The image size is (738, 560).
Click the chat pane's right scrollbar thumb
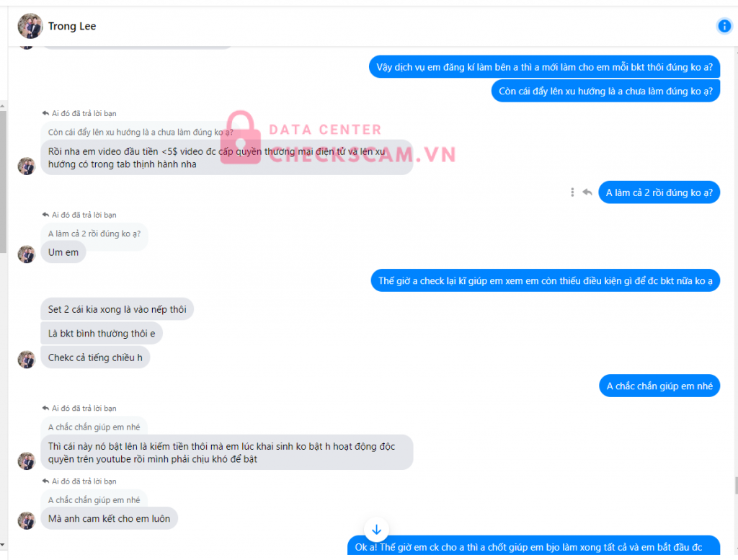(x=735, y=486)
